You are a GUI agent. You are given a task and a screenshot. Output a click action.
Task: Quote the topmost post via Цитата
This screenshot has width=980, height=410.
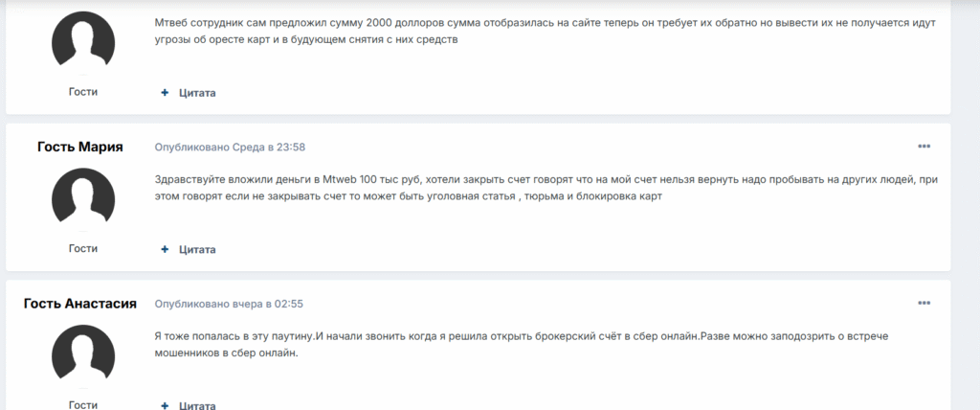(197, 93)
